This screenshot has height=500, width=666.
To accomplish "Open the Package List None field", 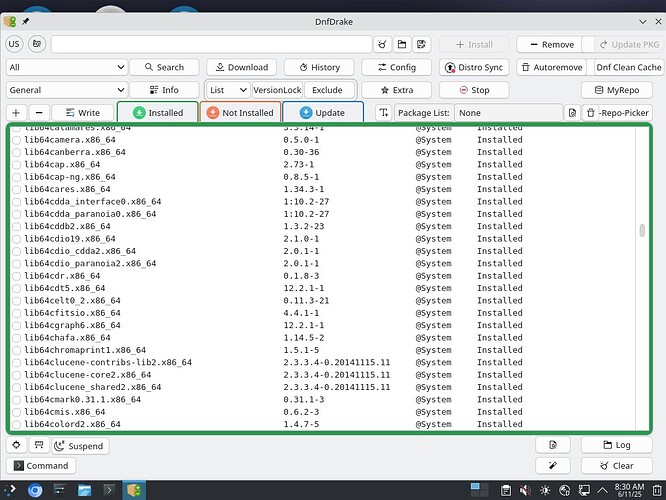I will pos(508,113).
